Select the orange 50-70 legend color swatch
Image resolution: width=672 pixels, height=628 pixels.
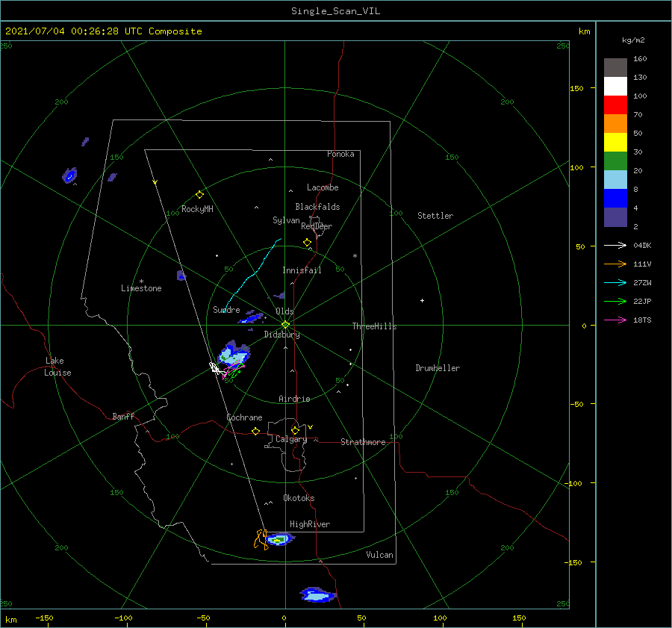[x=615, y=123]
